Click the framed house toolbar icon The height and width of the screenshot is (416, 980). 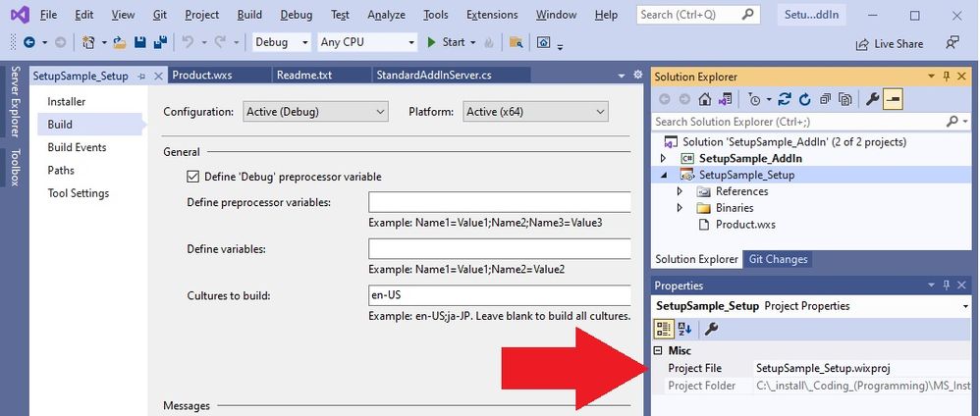[x=544, y=42]
